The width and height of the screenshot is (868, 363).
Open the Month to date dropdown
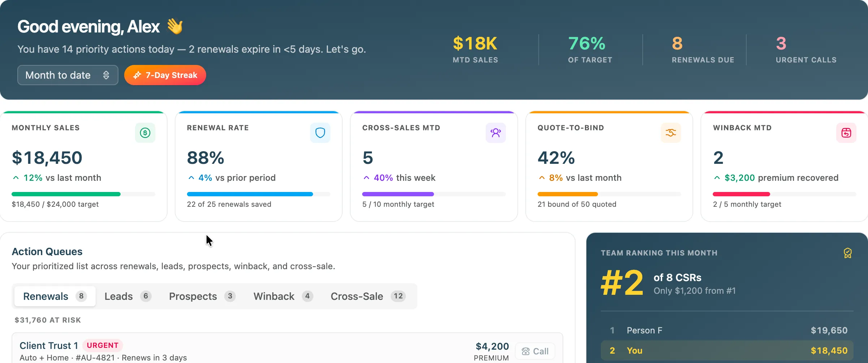click(x=68, y=75)
